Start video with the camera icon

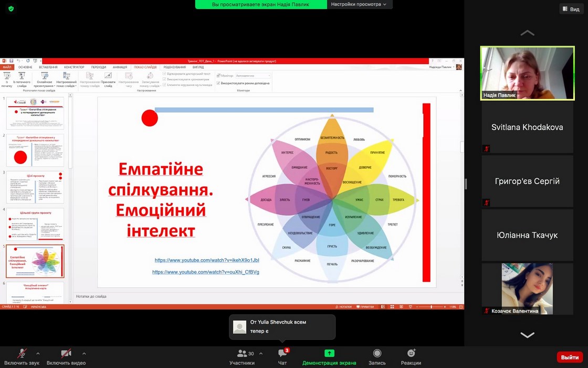coord(66,353)
